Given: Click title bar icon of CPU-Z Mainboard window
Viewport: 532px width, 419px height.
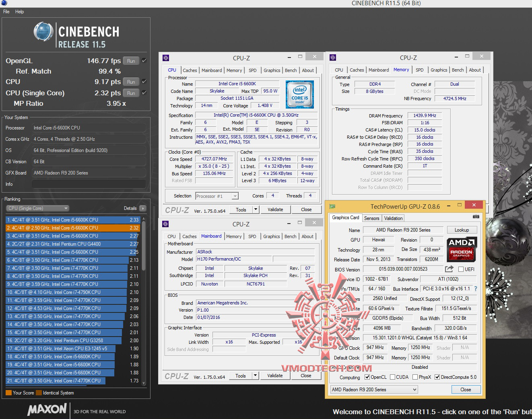Looking at the screenshot, I should 165,224.
